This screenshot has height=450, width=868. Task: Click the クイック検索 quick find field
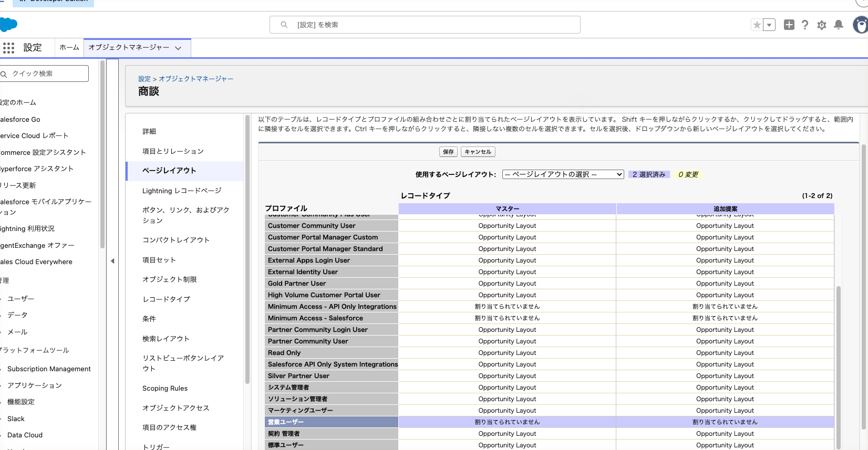click(44, 74)
